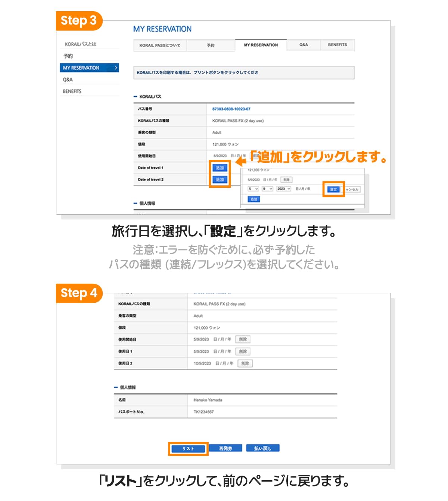Open Q&A in the left sidebar
This screenshot has height=501, width=448.
click(x=68, y=80)
